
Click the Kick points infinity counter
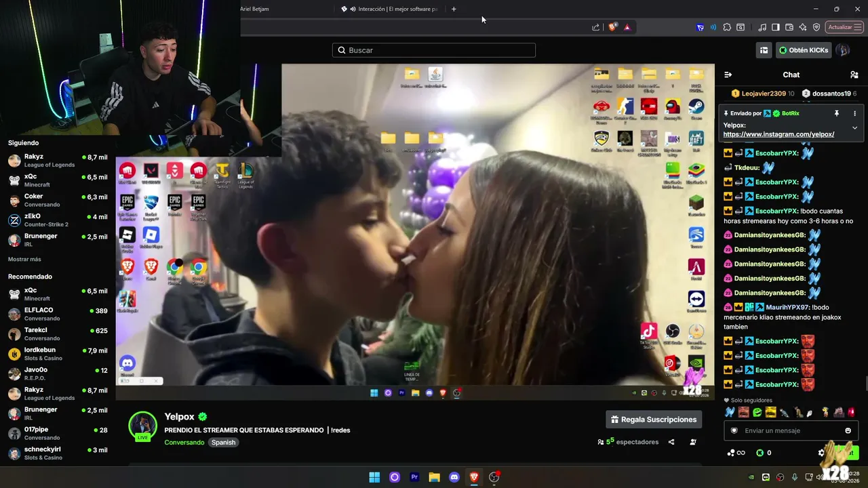pos(736,453)
